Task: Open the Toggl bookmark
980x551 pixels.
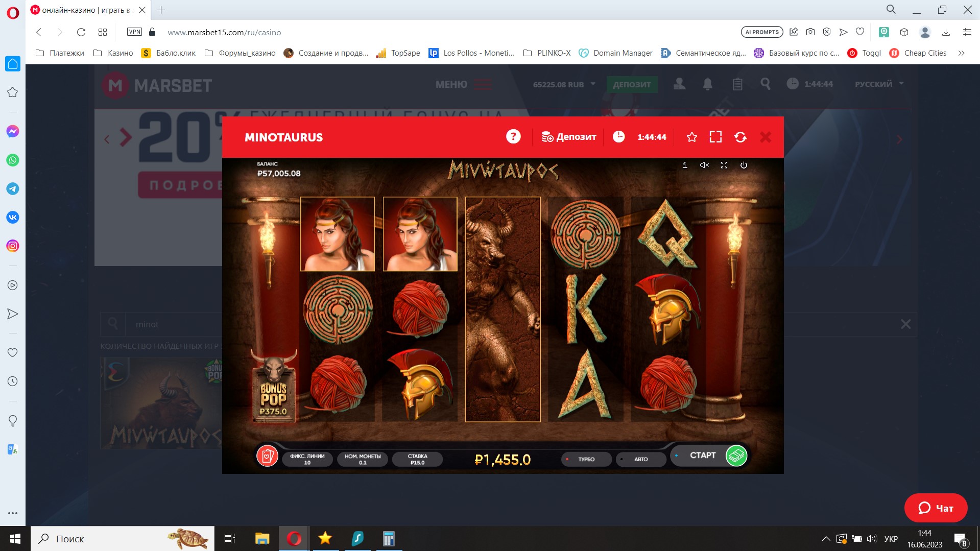Action: (864, 53)
